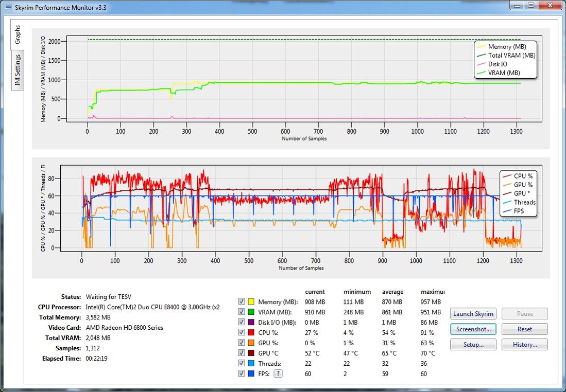Toggle the CPU % checkbox
This screenshot has height=392, width=566.
(242, 333)
